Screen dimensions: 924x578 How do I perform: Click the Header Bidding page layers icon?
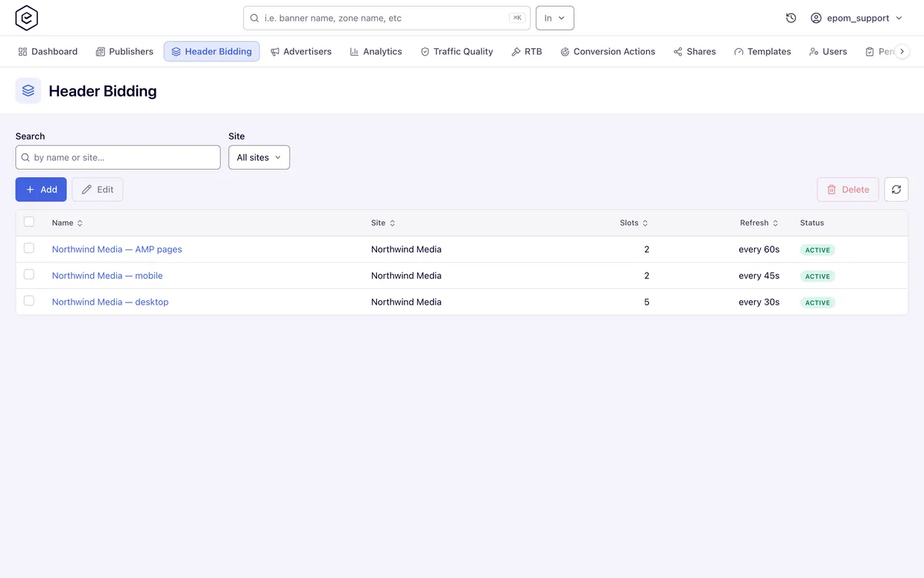click(28, 91)
